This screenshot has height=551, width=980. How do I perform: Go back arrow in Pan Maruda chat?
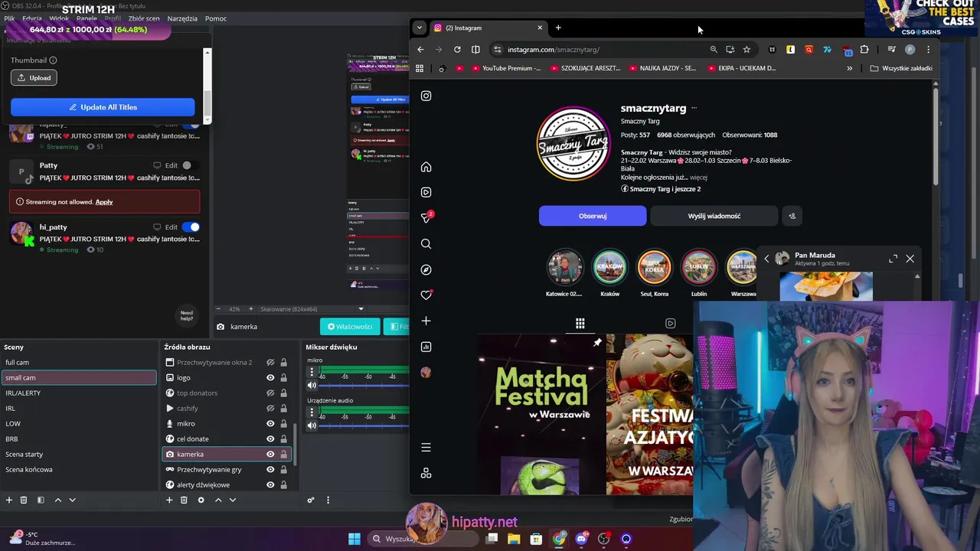pyautogui.click(x=766, y=259)
